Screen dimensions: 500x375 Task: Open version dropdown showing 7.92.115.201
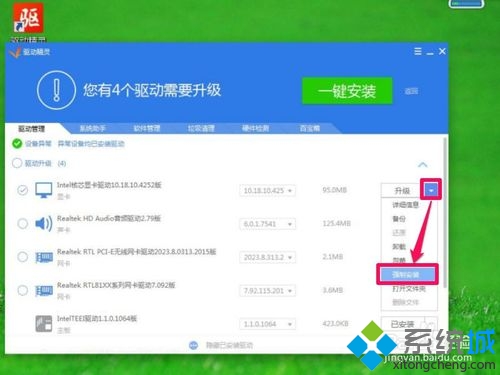tap(267, 291)
